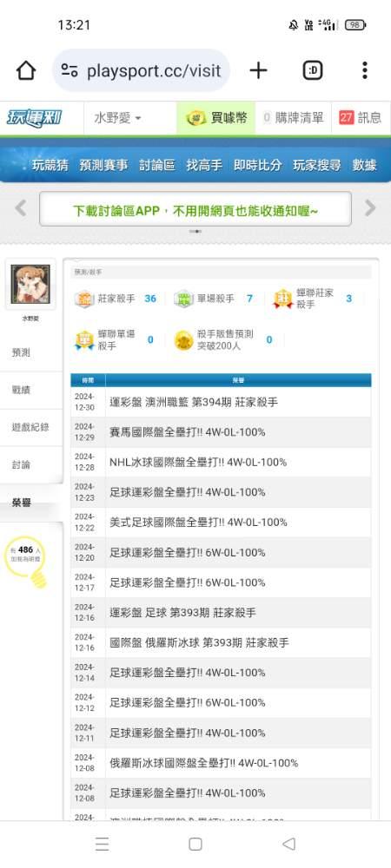
Task: Open the 戰績 sidebar tab
Action: click(30, 391)
